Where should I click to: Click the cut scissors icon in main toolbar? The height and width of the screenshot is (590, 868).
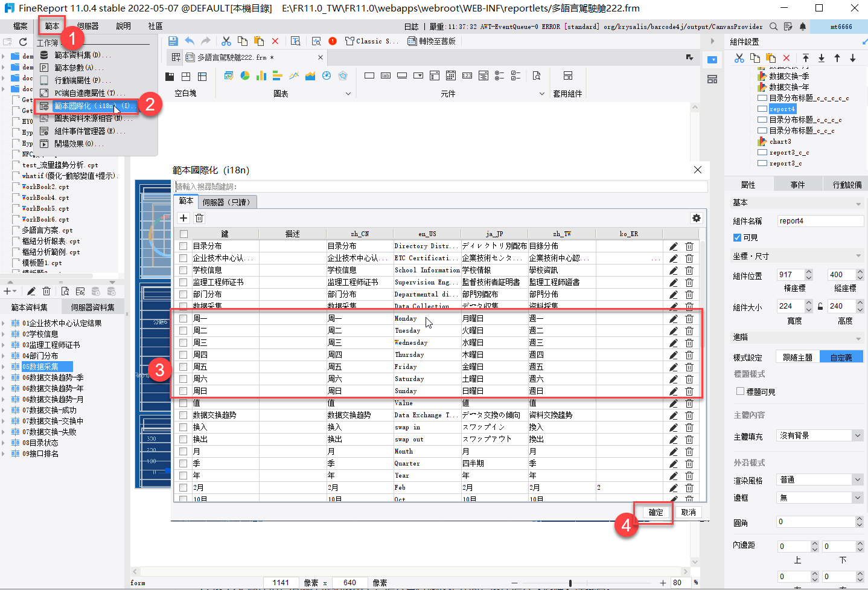coord(226,41)
